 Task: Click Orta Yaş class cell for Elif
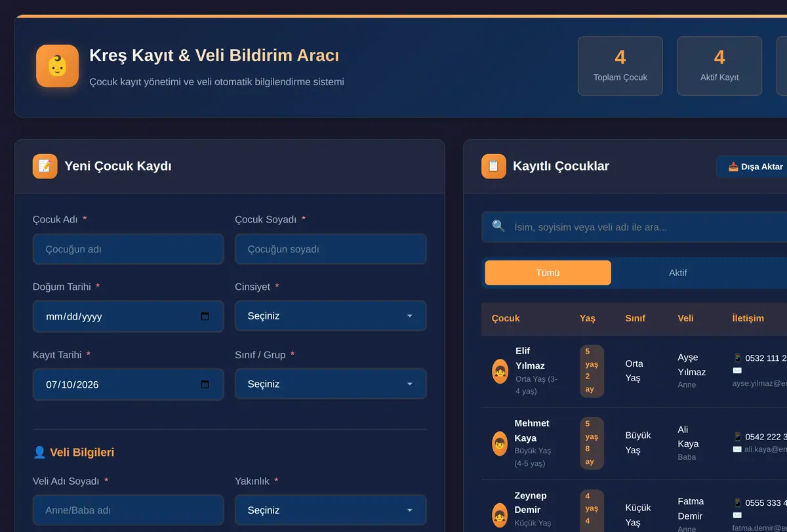coord(634,371)
